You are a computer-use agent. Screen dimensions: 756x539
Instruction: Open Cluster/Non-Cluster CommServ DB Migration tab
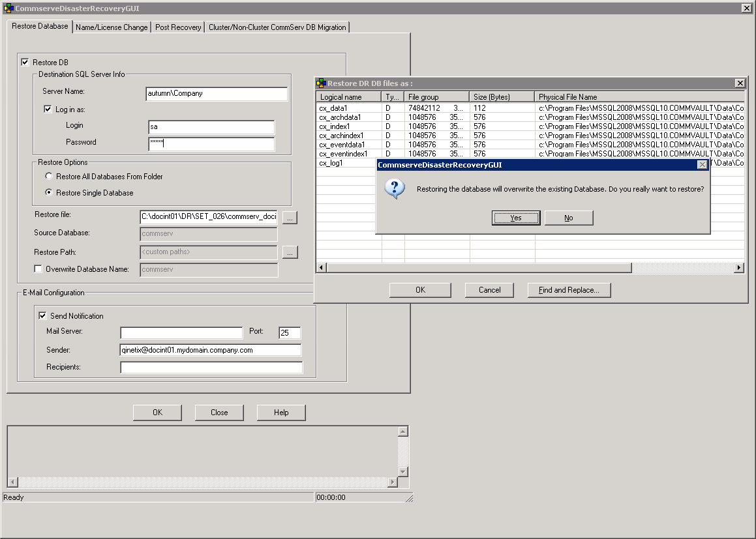point(277,27)
